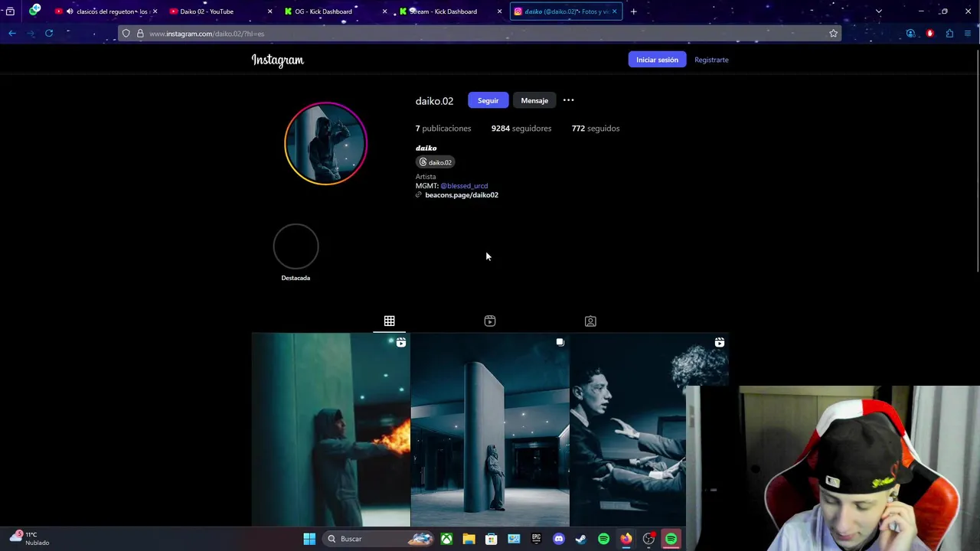Viewport: 980px width, 551px height.
Task: Open Microsoft Store from the taskbar
Action: [x=492, y=539]
